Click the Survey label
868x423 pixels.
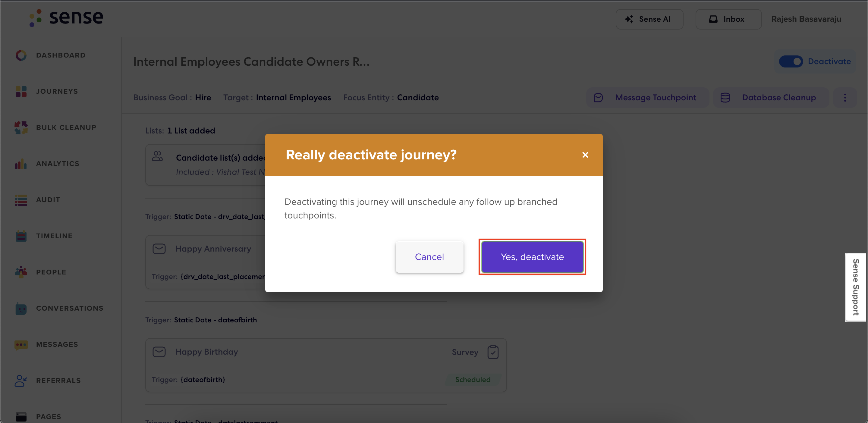tap(465, 352)
